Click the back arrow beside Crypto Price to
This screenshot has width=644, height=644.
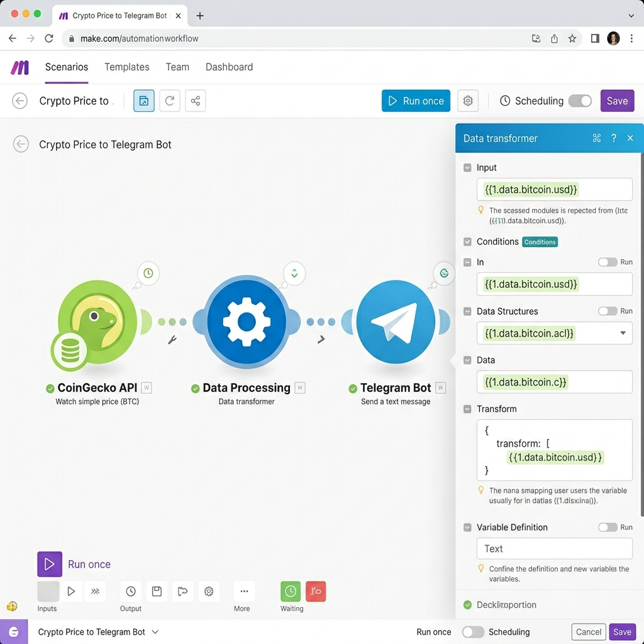pyautogui.click(x=19, y=101)
